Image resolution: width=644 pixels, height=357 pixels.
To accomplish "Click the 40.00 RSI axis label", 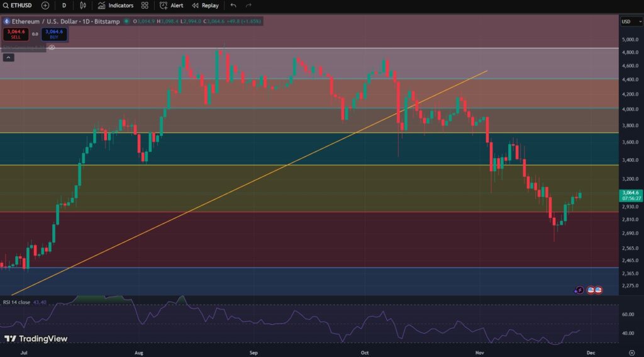I will tap(628, 334).
